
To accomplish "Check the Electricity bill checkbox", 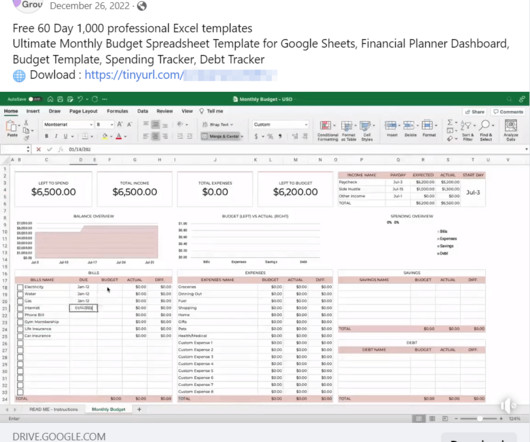I will coord(20,287).
